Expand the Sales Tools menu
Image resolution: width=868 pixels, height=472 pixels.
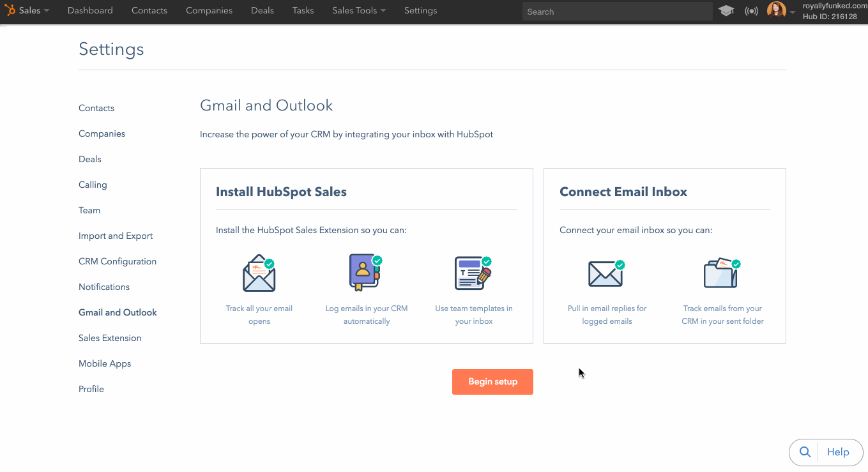[x=359, y=10]
